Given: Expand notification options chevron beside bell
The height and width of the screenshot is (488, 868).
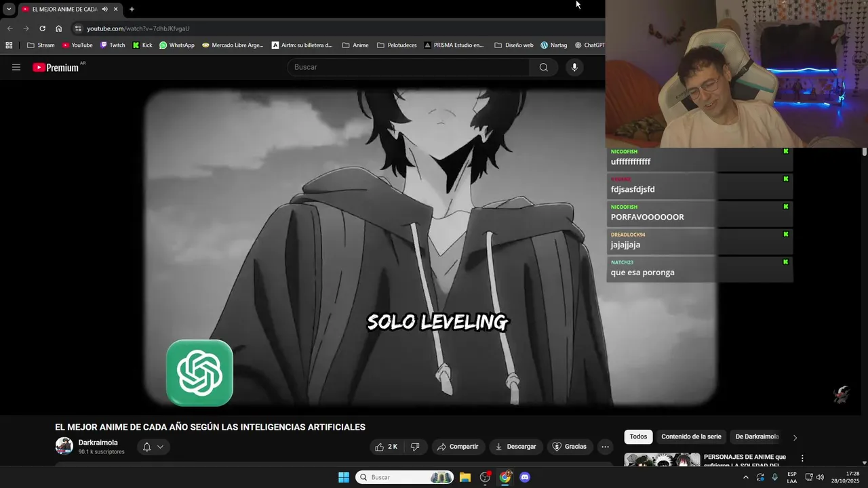Looking at the screenshot, I should point(161,447).
